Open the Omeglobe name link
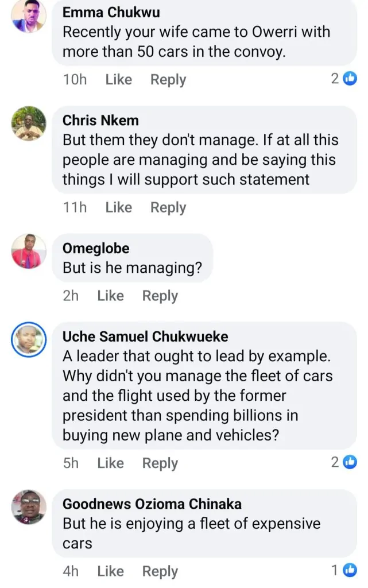The width and height of the screenshot is (368, 588). click(96, 249)
